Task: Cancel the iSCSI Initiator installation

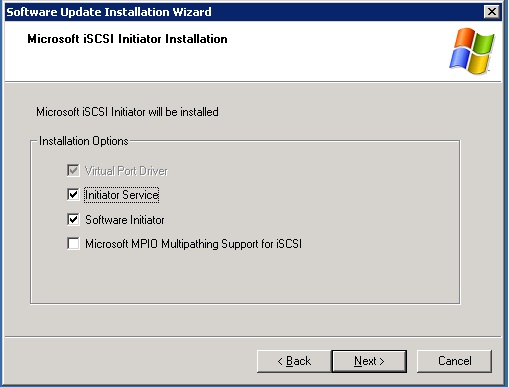Action: click(x=454, y=361)
